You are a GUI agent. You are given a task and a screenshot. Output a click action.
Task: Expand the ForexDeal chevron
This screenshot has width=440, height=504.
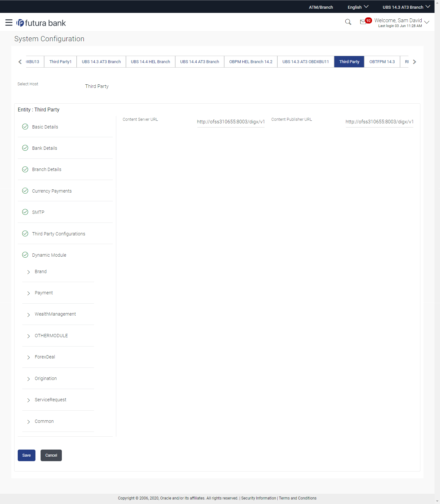[28, 357]
